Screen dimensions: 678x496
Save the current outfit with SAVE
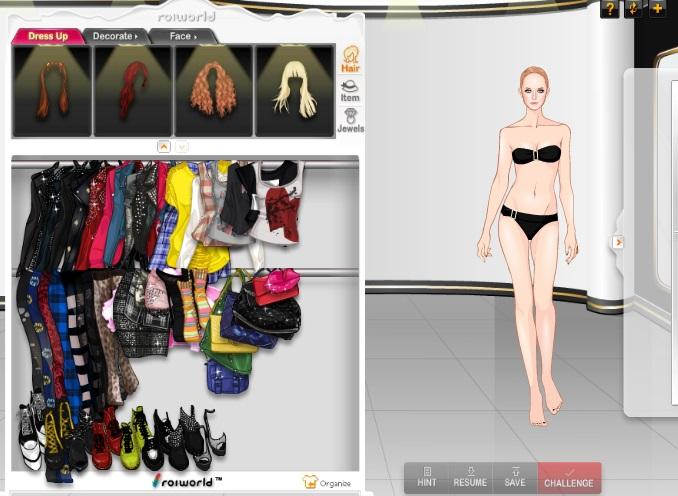click(x=514, y=477)
